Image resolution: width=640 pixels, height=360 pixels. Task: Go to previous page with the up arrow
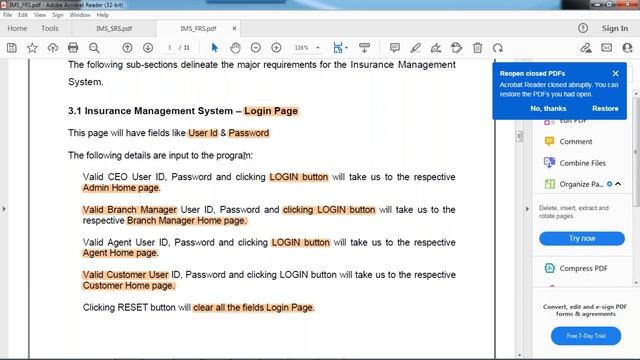point(127,48)
